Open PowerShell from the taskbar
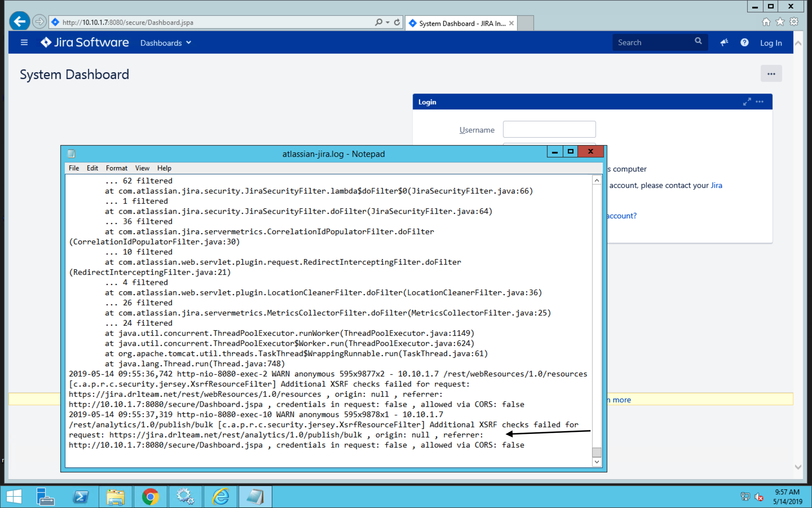The height and width of the screenshot is (508, 812). coord(81,497)
